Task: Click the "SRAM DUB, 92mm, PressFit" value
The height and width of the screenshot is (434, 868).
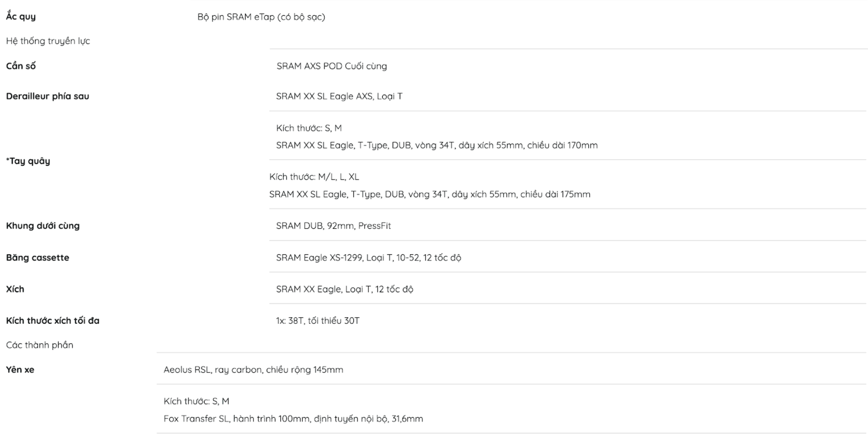Action: coord(333,226)
